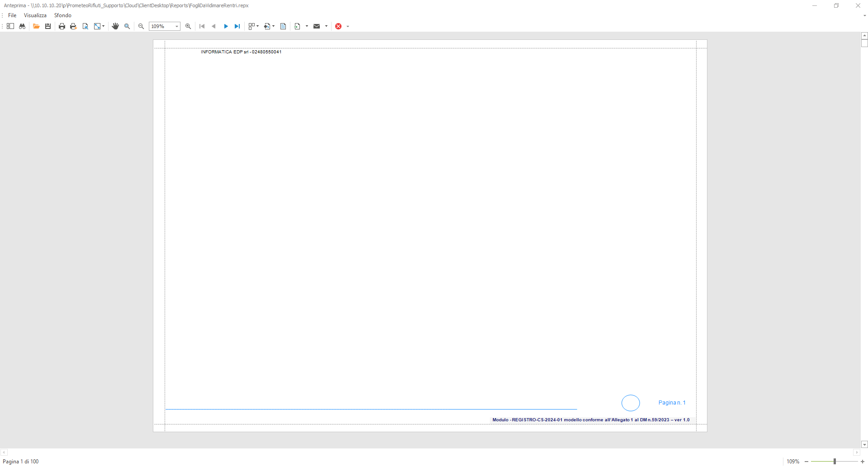Expand the 109% zoom combo box
The width and height of the screenshot is (868, 467).
coord(176,26)
